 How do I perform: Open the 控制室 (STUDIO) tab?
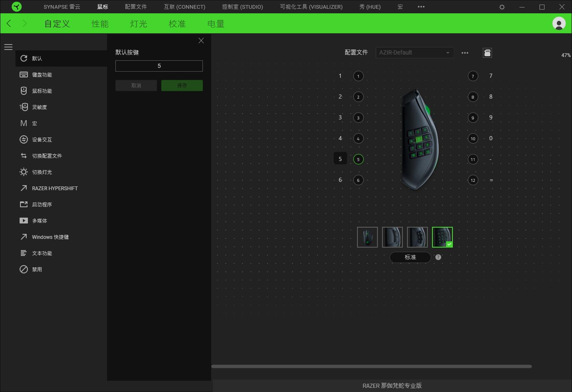click(242, 7)
